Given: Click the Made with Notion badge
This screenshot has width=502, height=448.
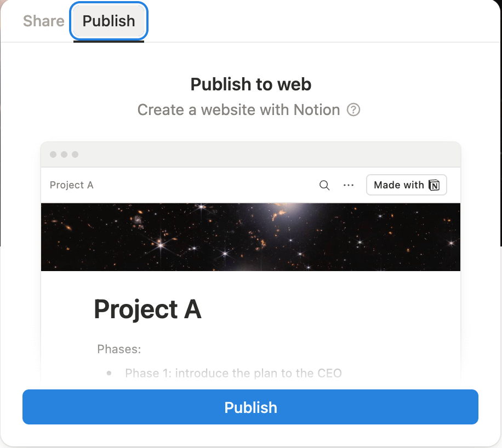Looking at the screenshot, I should pyautogui.click(x=406, y=185).
